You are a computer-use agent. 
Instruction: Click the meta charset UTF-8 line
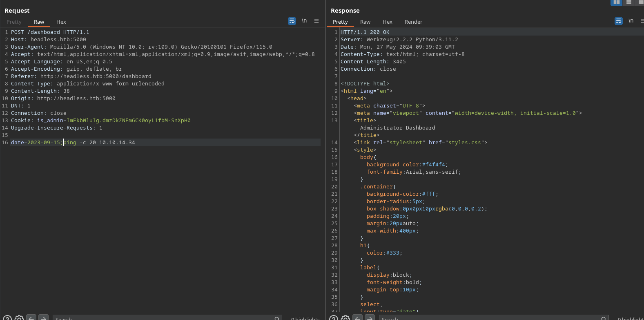[390, 106]
